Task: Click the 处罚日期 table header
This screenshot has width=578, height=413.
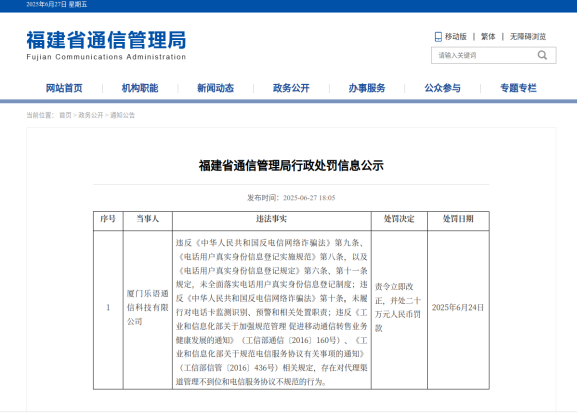Action: pyautogui.click(x=458, y=219)
